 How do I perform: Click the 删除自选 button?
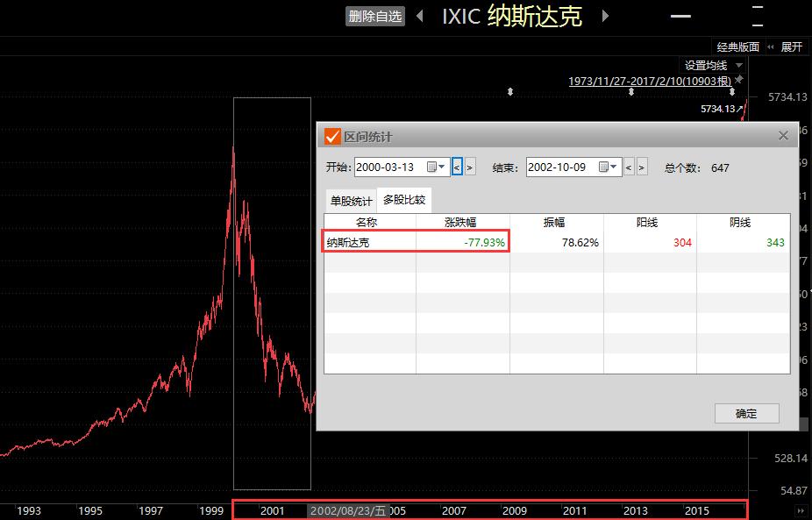[x=375, y=16]
